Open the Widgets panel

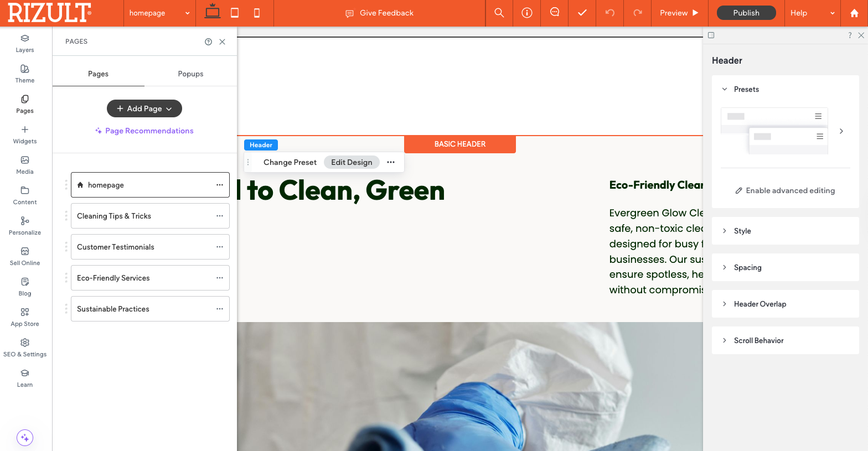25,134
